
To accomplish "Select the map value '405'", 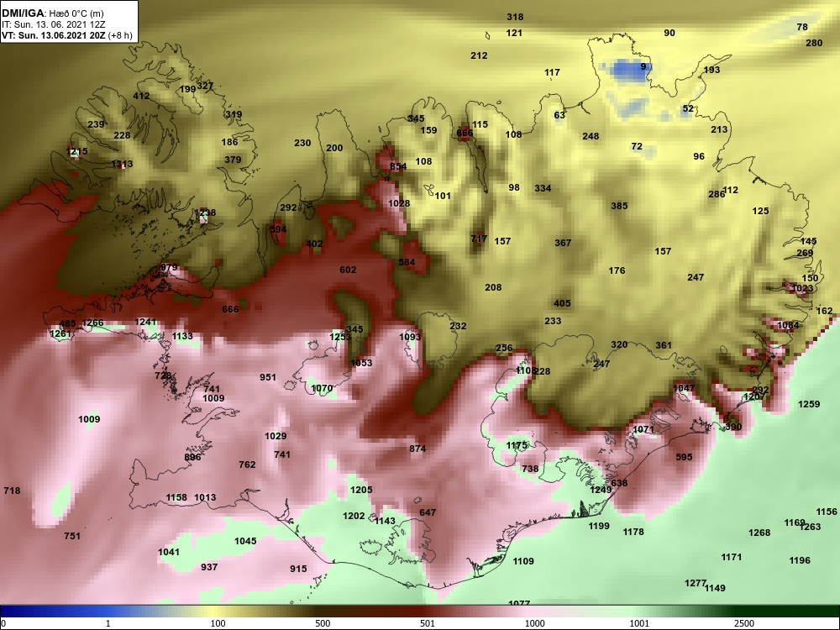I will [562, 304].
